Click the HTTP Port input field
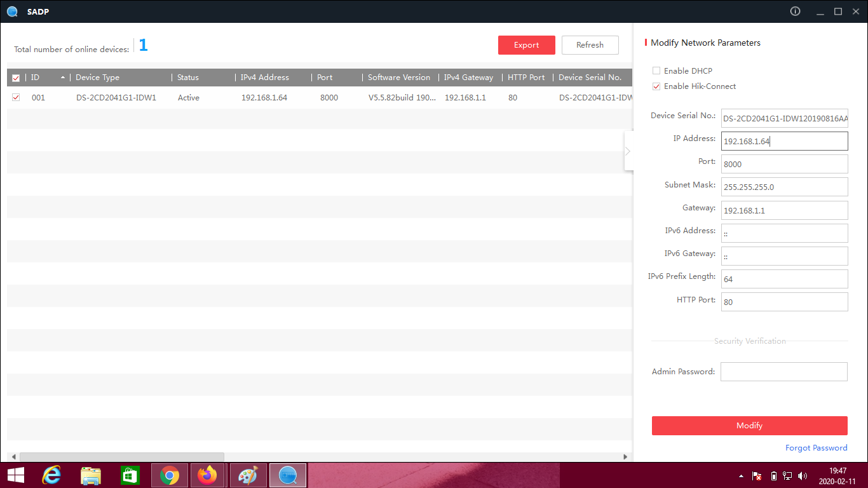 tap(785, 302)
